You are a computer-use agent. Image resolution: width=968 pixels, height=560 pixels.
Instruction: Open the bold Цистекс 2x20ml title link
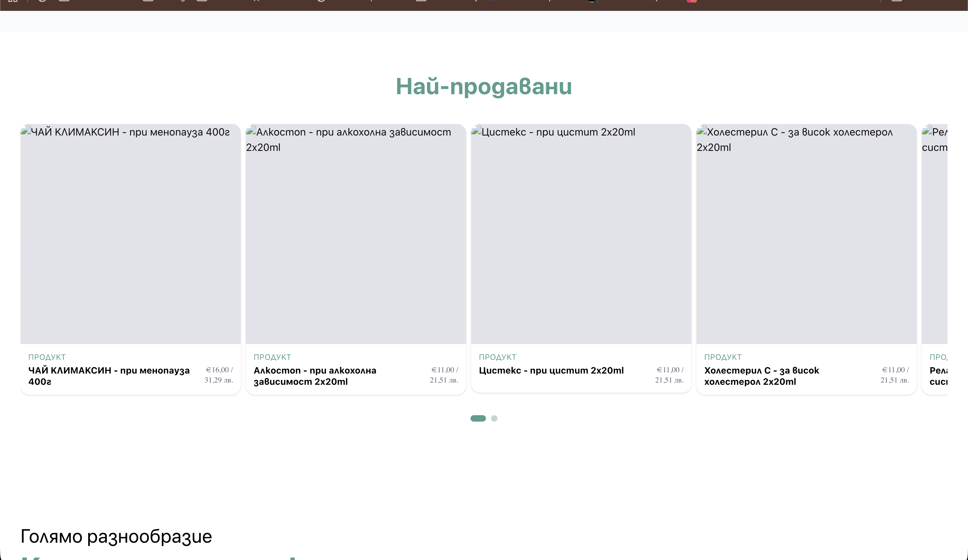click(551, 370)
